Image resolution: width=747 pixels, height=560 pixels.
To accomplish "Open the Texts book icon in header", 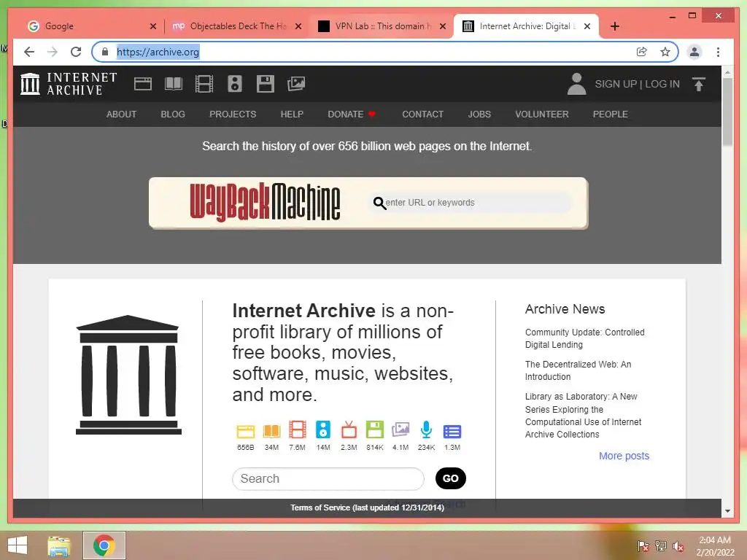I will 174,84.
